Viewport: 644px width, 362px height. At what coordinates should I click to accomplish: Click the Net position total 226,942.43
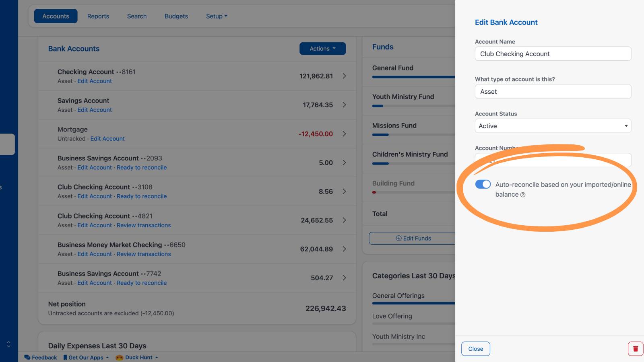pos(326,309)
